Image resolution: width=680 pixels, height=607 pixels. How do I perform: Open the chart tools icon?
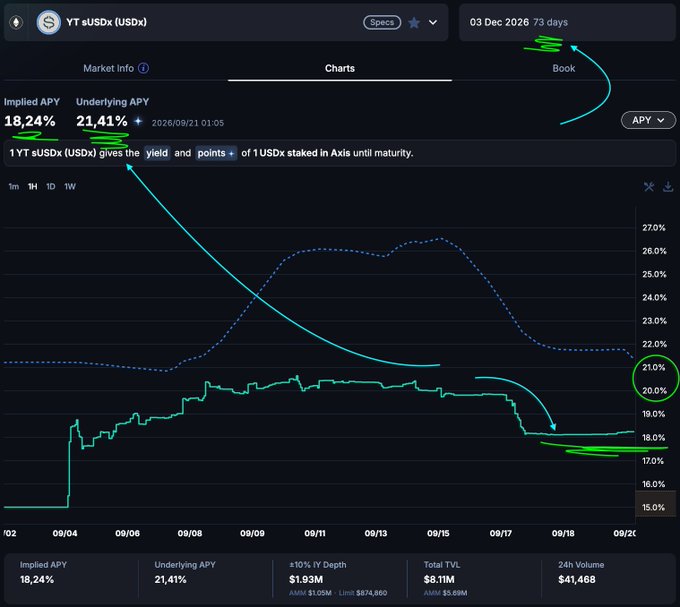coord(649,187)
